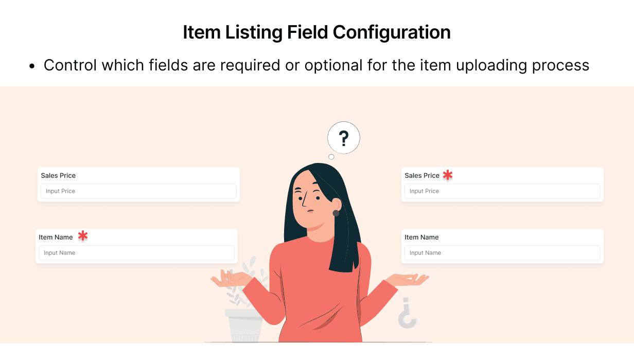Click the bullet text about required fields
Screen dimensions: 634x364
coord(316,65)
